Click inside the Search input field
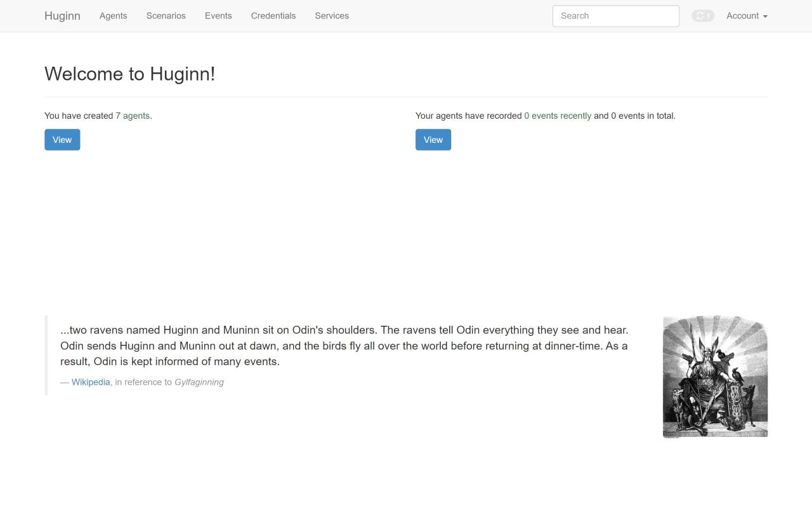This screenshot has height=508, width=812. tap(615, 16)
